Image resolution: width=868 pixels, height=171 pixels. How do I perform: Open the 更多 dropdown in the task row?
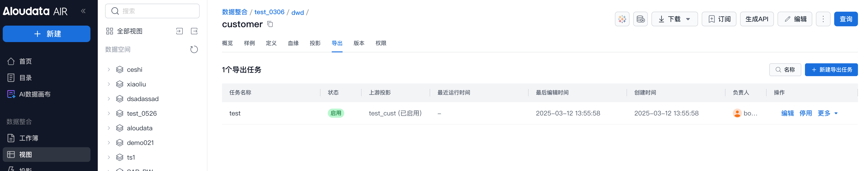(x=827, y=113)
